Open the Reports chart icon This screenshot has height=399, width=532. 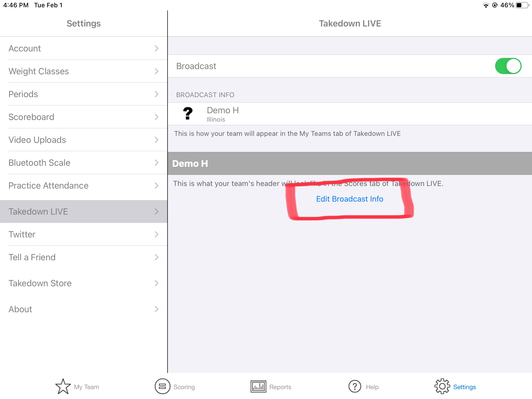pyautogui.click(x=258, y=387)
